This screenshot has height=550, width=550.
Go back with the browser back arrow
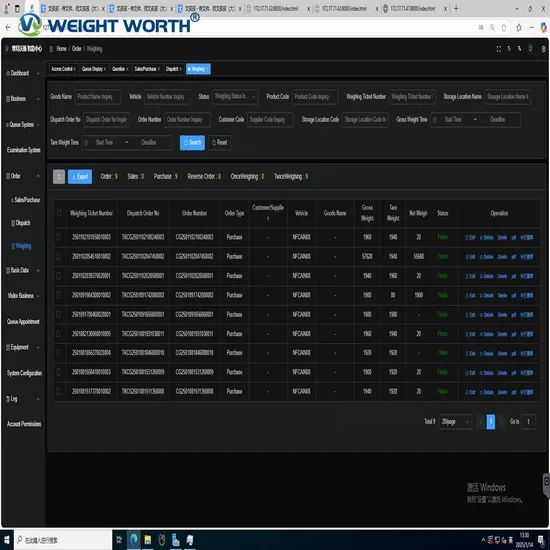pyautogui.click(x=8, y=27)
